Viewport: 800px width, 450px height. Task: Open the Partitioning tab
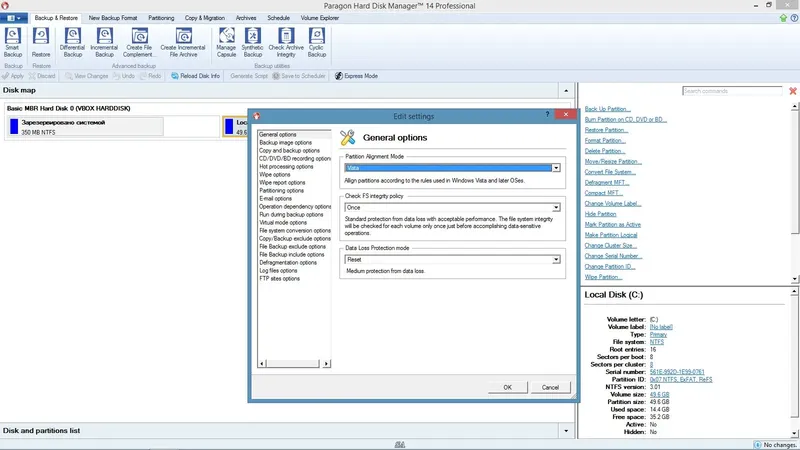161,18
